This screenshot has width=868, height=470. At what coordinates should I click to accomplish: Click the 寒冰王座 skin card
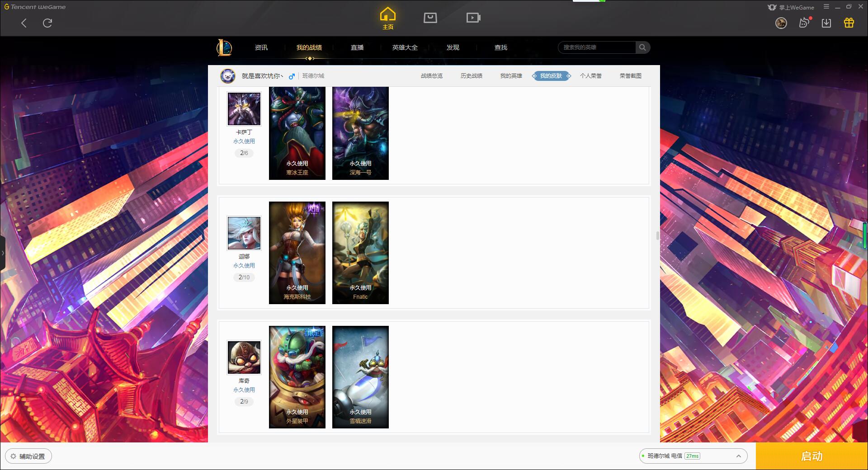click(297, 133)
